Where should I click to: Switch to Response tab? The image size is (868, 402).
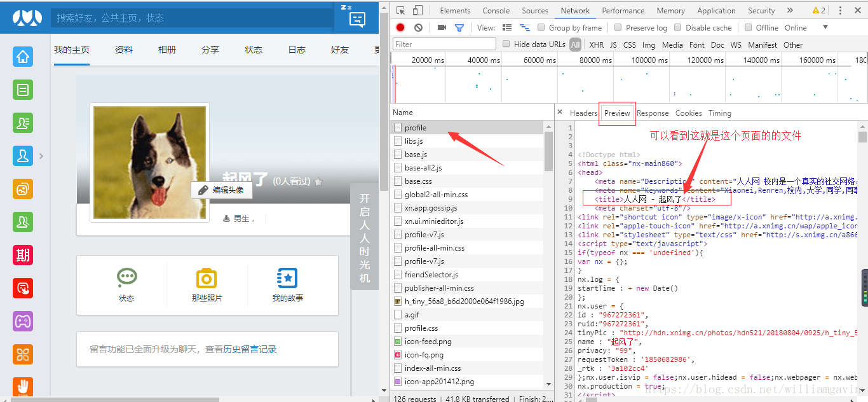[653, 113]
